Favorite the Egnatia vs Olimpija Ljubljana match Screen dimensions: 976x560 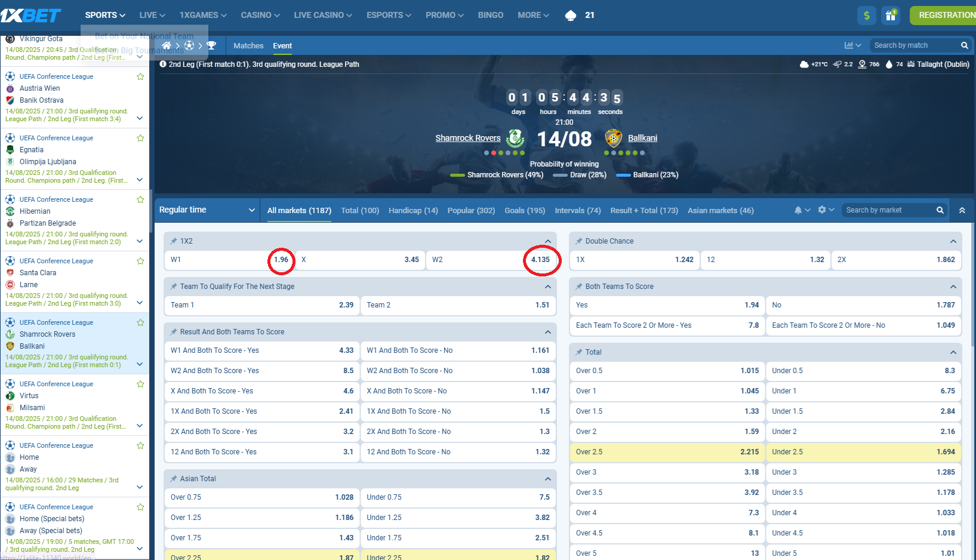click(140, 138)
